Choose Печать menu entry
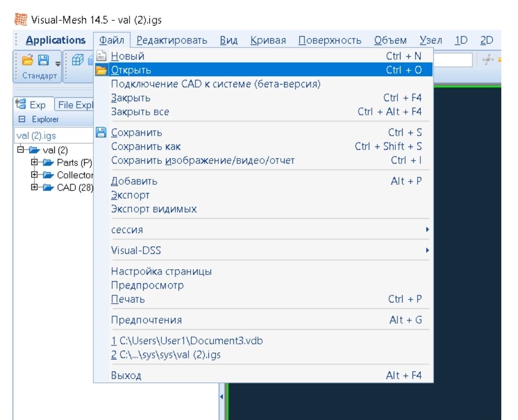Image resolution: width=518 pixels, height=420 pixels. 264,299
